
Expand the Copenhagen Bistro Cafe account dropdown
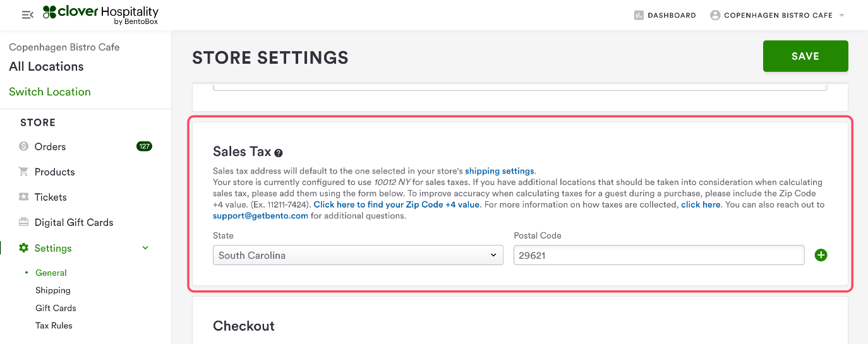[841, 15]
